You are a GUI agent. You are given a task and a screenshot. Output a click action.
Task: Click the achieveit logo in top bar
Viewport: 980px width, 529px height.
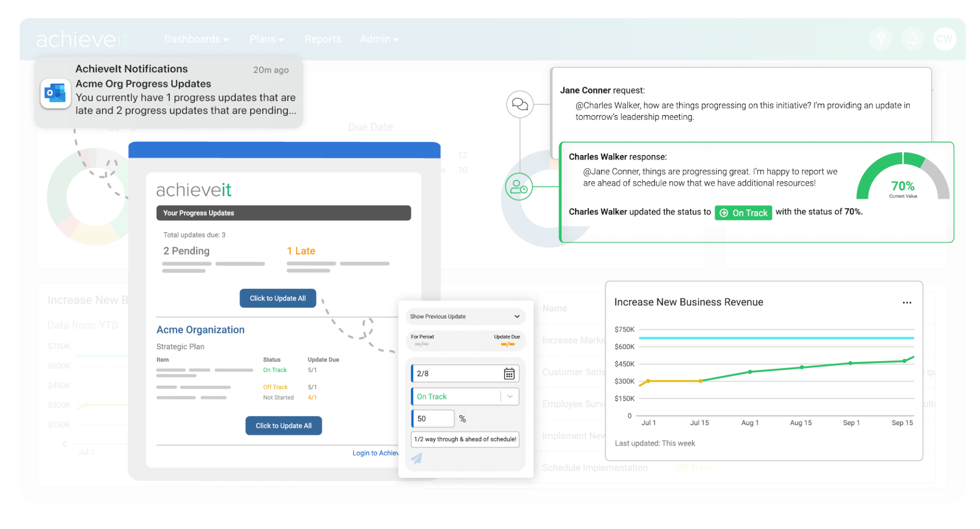tap(82, 39)
